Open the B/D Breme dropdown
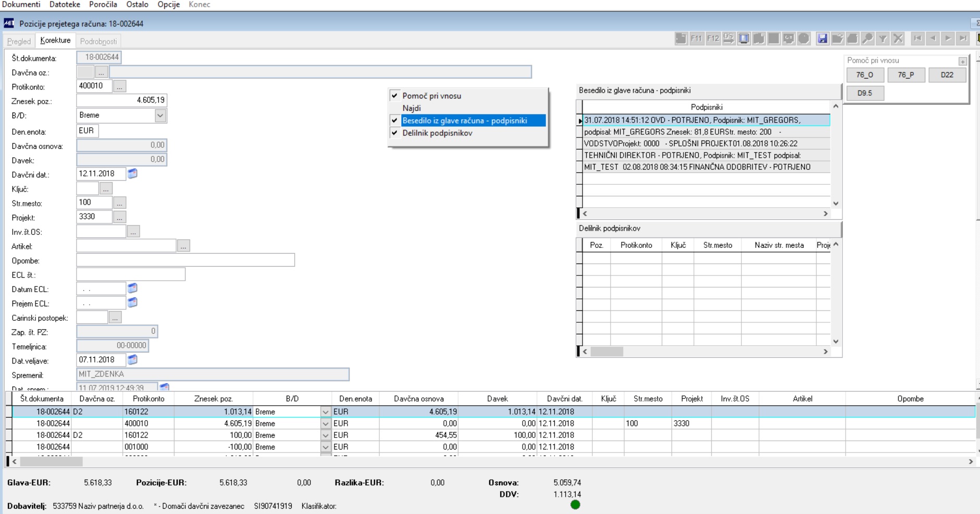The width and height of the screenshot is (980, 514). [160, 115]
